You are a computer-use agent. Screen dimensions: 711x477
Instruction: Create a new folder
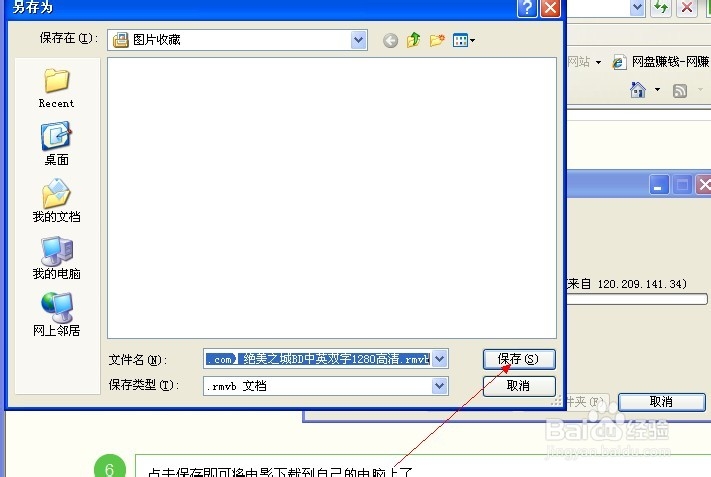(437, 40)
